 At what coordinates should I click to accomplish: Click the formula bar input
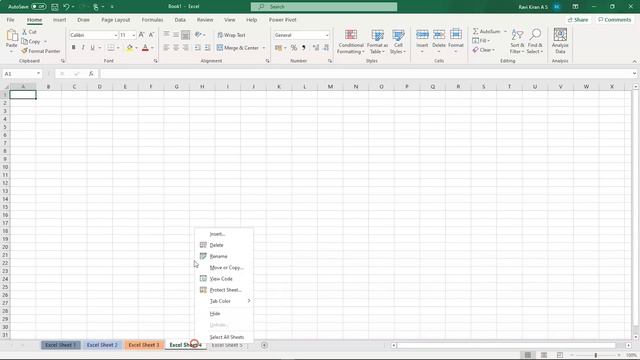(366, 73)
